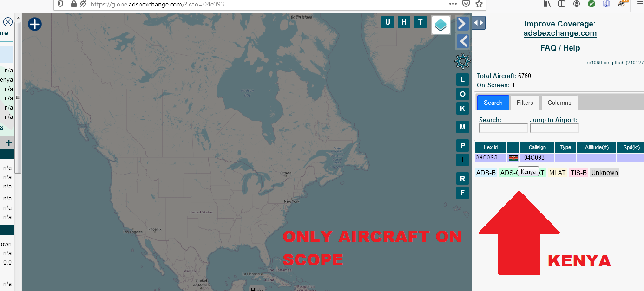Screen dimensions: 644x291
Task: Click the left-pointing chevron sidebar button
Action: coord(462,41)
